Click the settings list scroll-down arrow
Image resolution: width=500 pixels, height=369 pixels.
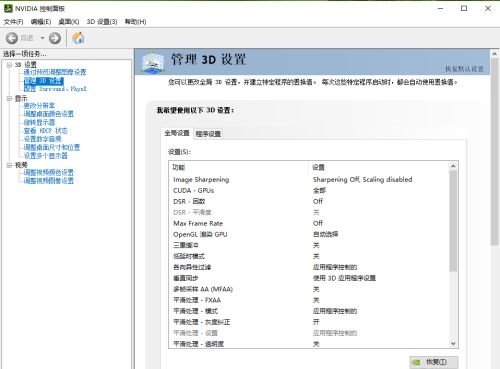[453, 343]
